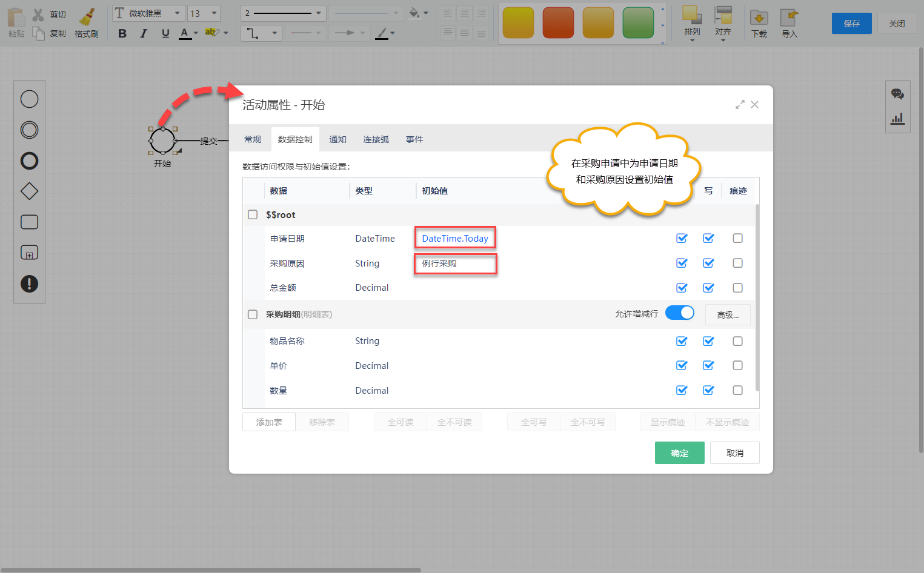Click the 添加表 button
Screen dimensions: 924x573
[269, 422]
